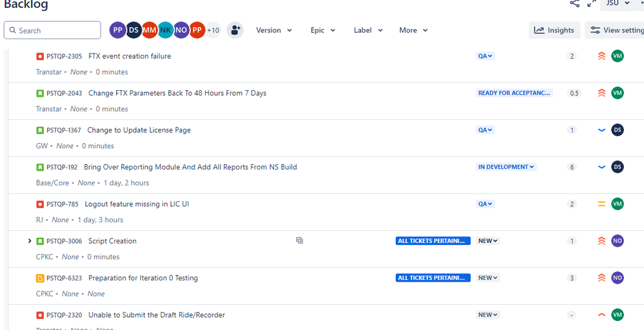Image resolution: width=644 pixels, height=330 pixels.
Task: Filter by first purple PP avatar
Action: click(117, 30)
